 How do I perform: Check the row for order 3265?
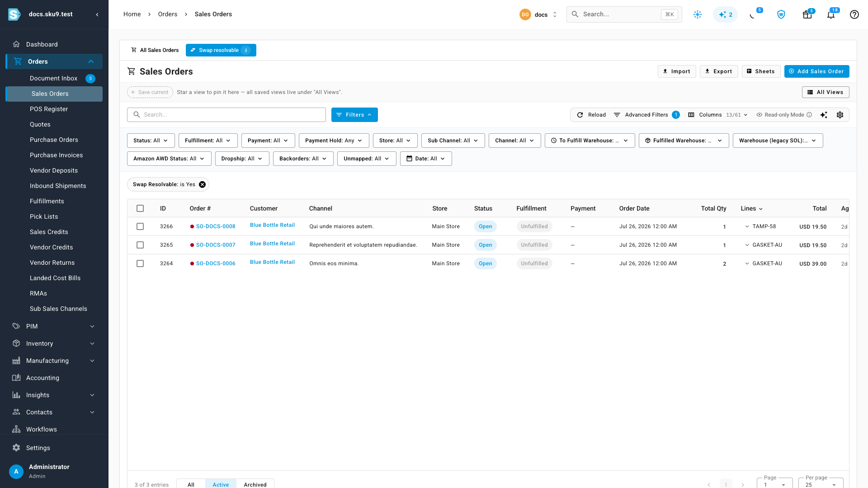point(140,245)
